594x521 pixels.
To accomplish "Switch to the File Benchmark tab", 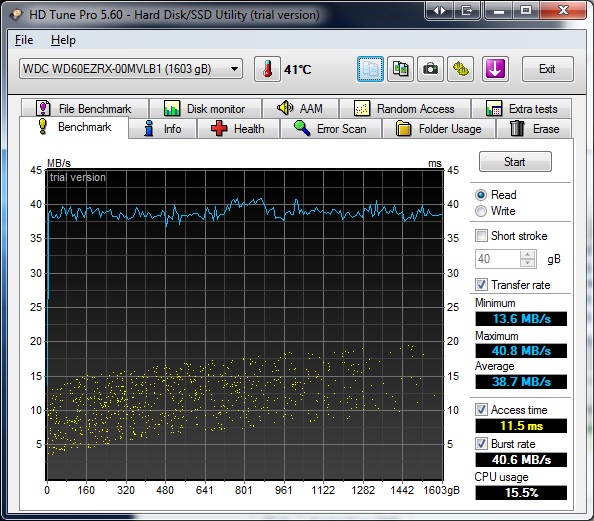I will point(84,109).
